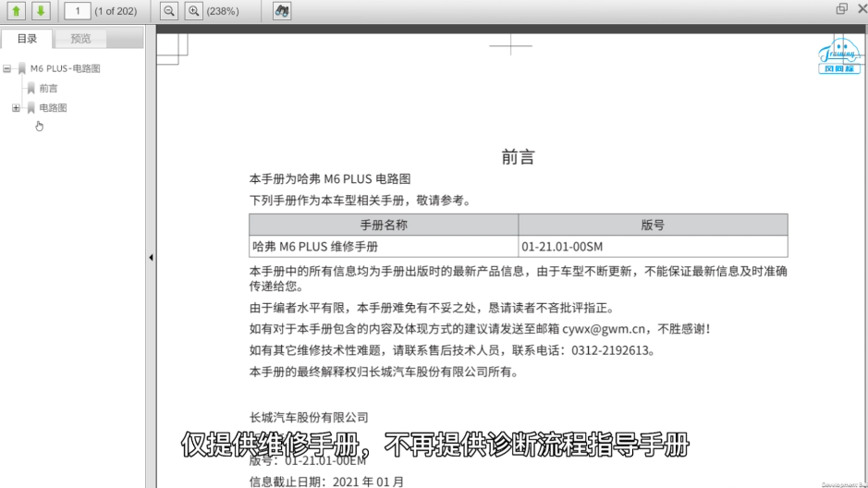The width and height of the screenshot is (868, 488).
Task: Click cell 哈弗 M6 PLUS 维修手册
Action: [384, 246]
